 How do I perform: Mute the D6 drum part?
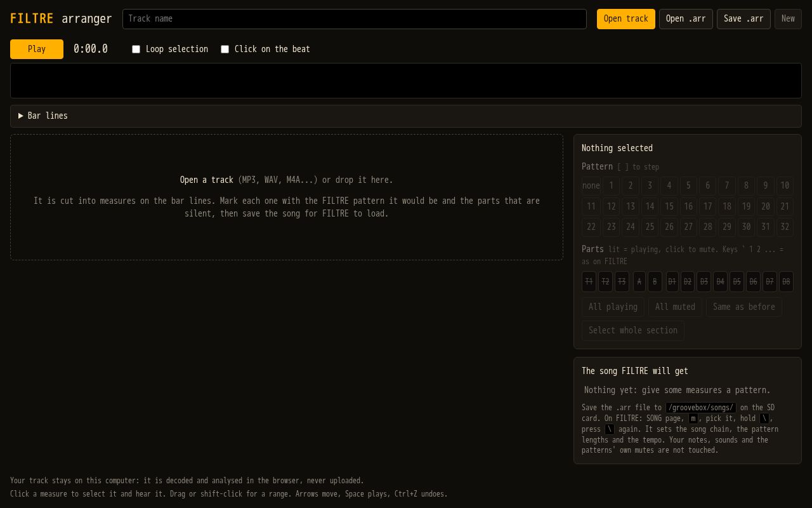click(753, 282)
